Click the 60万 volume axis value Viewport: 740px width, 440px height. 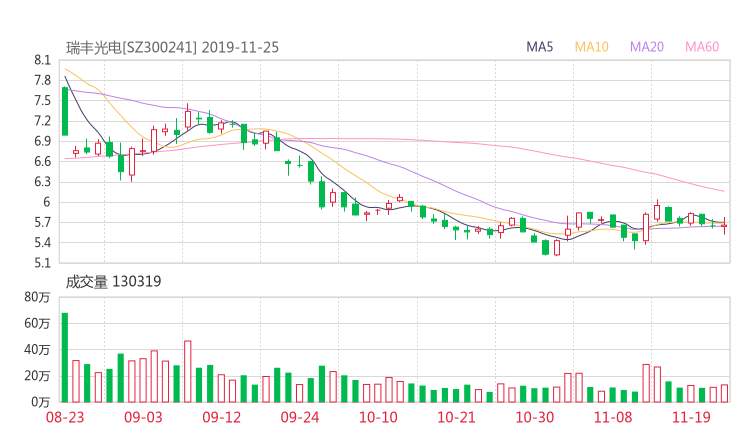point(37,323)
